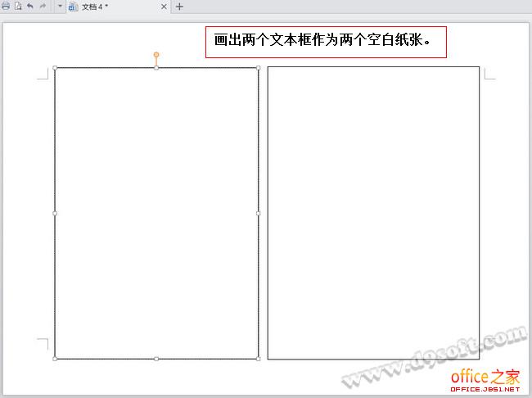Image resolution: width=532 pixels, height=398 pixels.
Task: Close the 文档 4 document tab
Action: pos(164,7)
